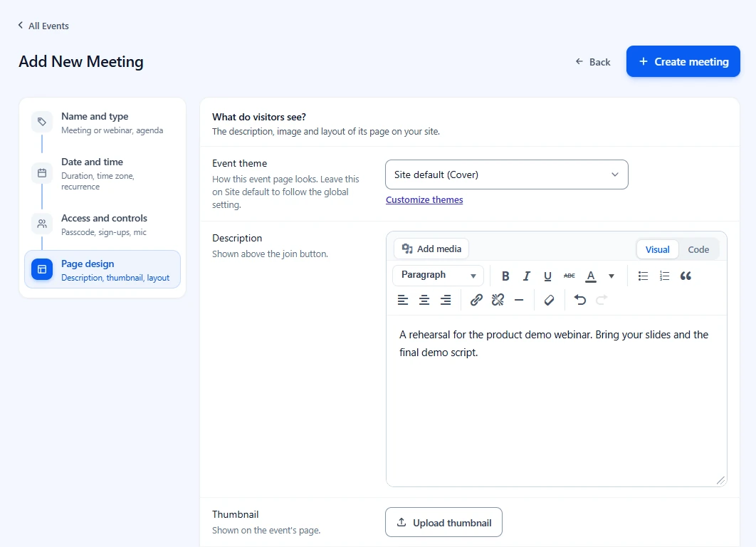
Task: Click the people icon for Access and controls
Action: (42, 224)
